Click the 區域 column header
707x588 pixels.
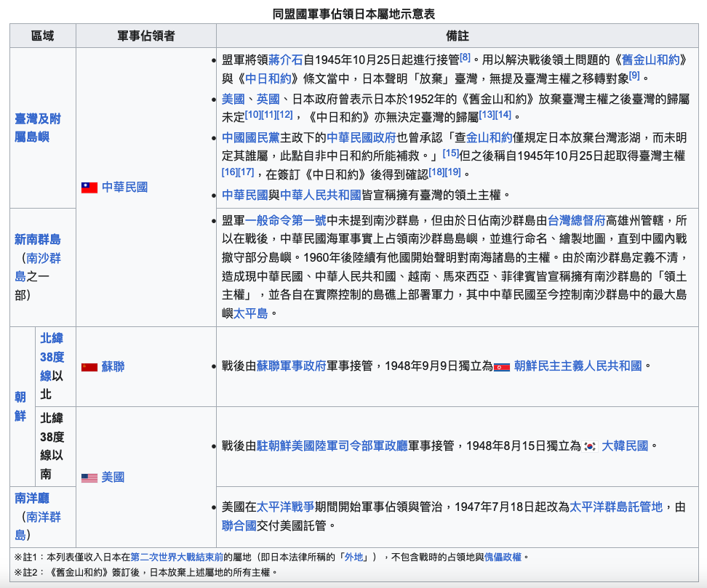[43, 36]
